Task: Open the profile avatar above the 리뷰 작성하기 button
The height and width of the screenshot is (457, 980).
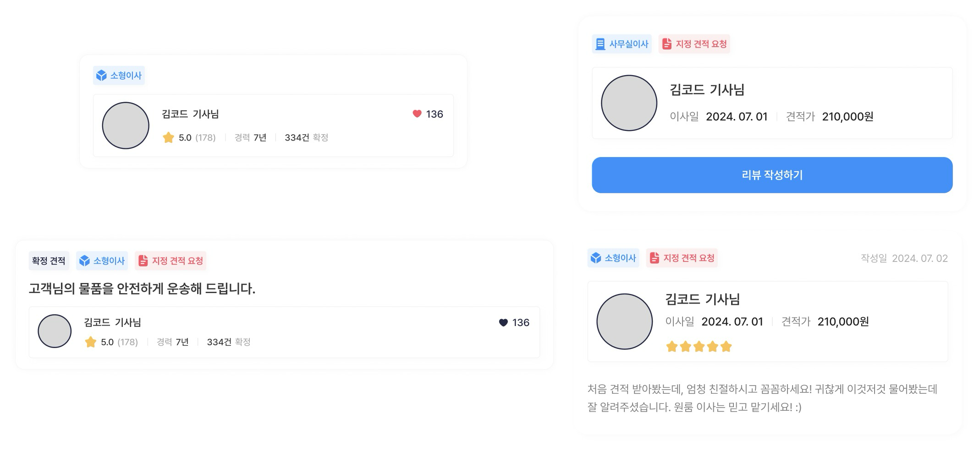Action: (629, 103)
